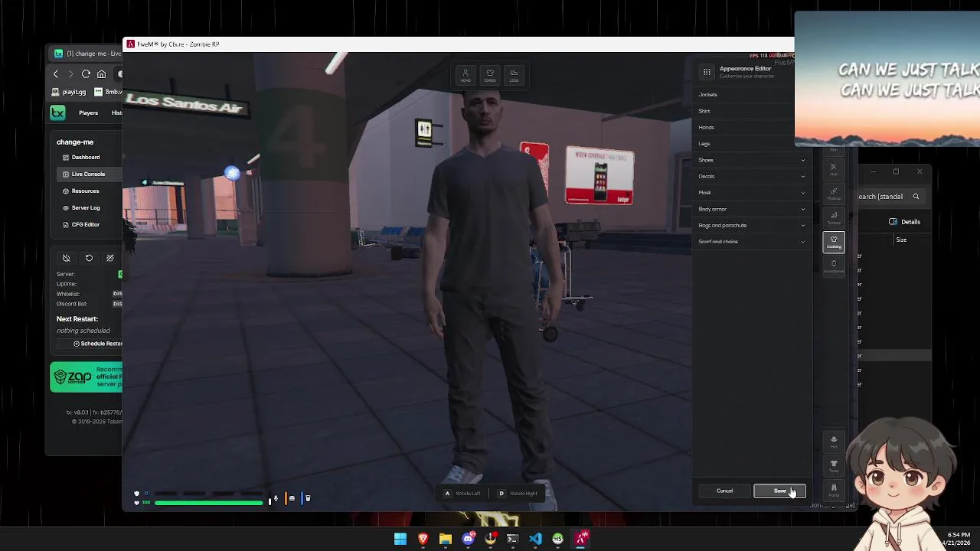Click the green health bar in HUD

208,503
